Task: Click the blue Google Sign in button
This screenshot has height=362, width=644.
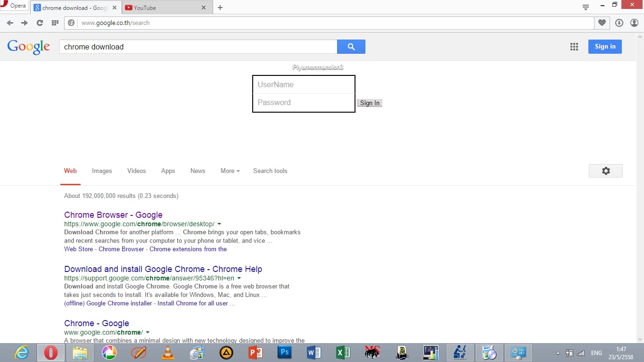Action: coord(605,46)
